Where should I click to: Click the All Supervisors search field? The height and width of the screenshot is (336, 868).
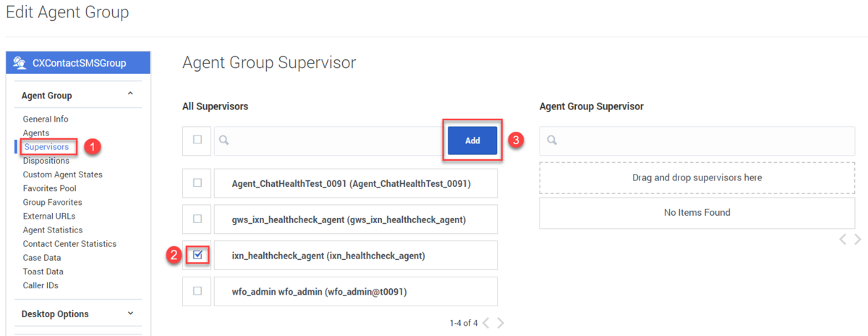click(328, 140)
